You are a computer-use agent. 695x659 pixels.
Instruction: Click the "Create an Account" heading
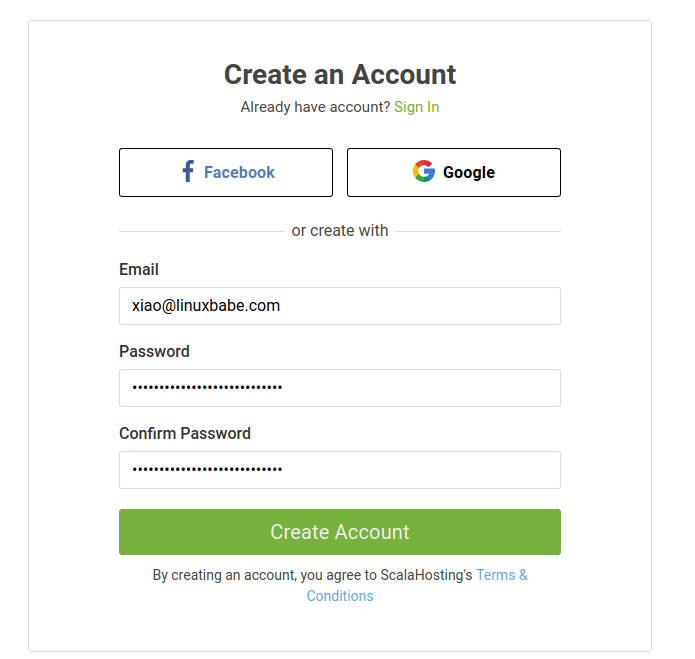click(340, 75)
